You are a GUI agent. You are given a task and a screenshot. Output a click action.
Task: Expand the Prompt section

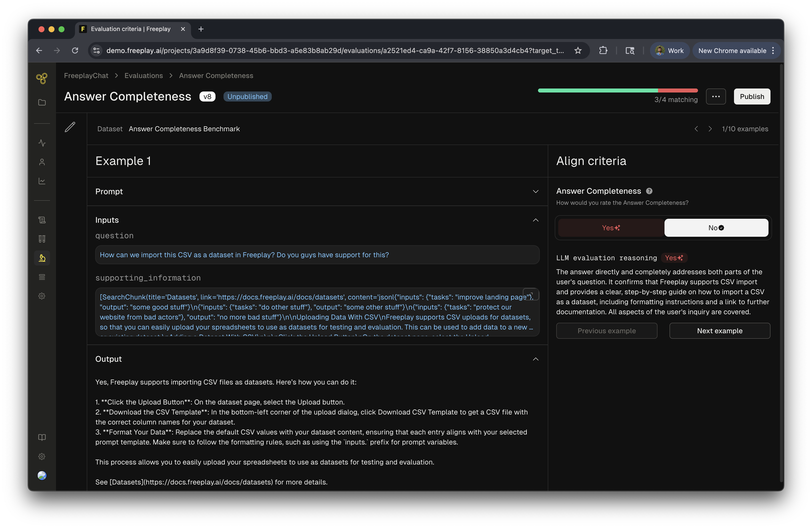(x=535, y=192)
